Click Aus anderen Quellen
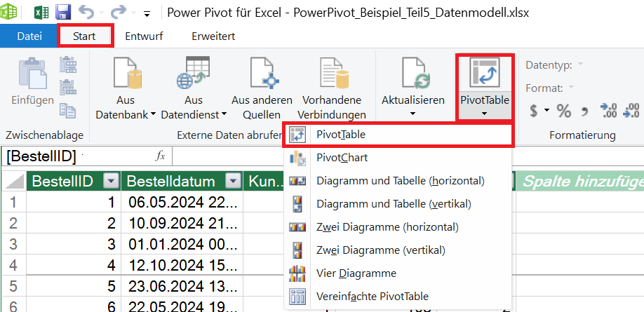This screenshot has width=644, height=312. [262, 88]
